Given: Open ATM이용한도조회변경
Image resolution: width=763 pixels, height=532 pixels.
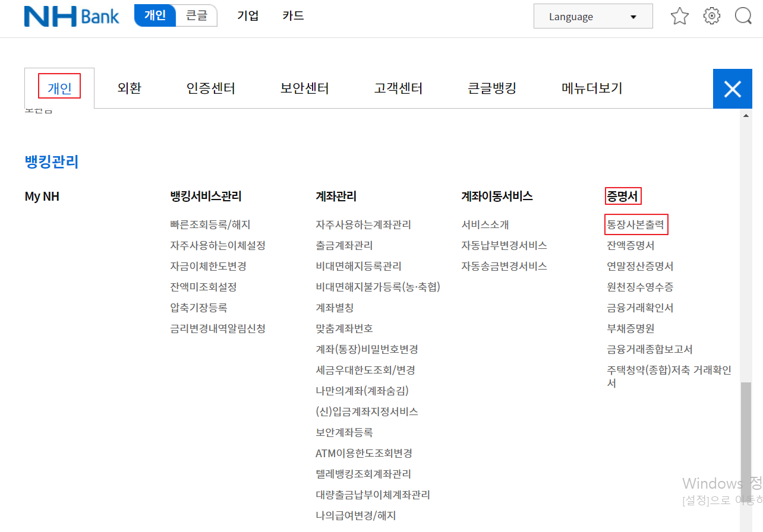Looking at the screenshot, I should click(x=364, y=453).
